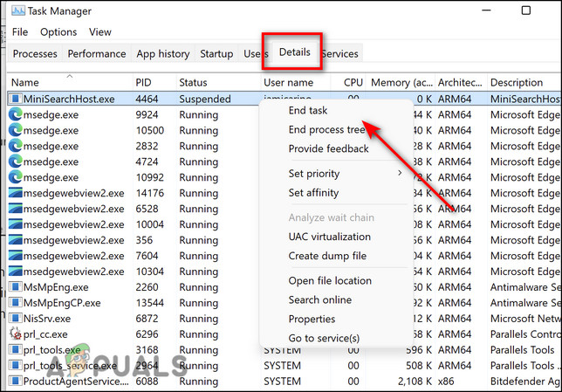The width and height of the screenshot is (562, 392).
Task: Select the MiniSearchHost.exe row name
Action: 69,99
